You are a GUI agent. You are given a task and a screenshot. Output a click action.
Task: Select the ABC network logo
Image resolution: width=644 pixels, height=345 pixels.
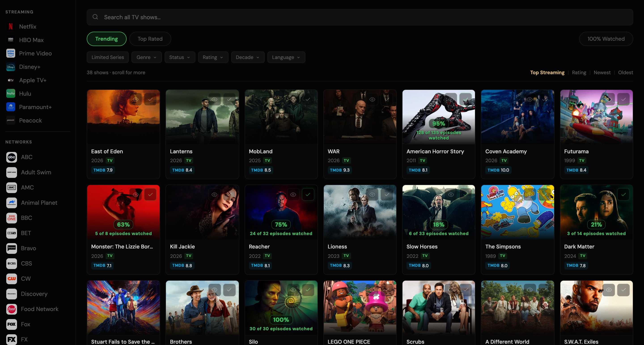pos(11,157)
